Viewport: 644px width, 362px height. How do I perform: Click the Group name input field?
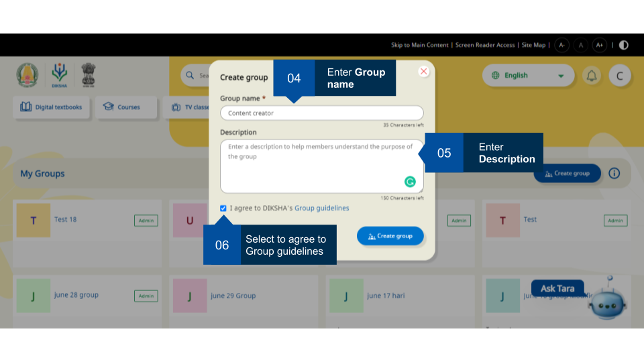point(322,113)
